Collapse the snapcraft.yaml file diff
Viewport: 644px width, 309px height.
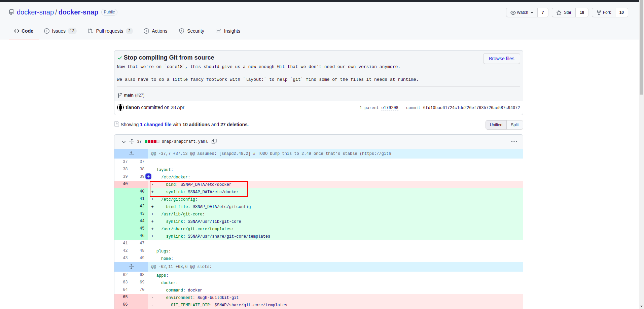coord(123,142)
